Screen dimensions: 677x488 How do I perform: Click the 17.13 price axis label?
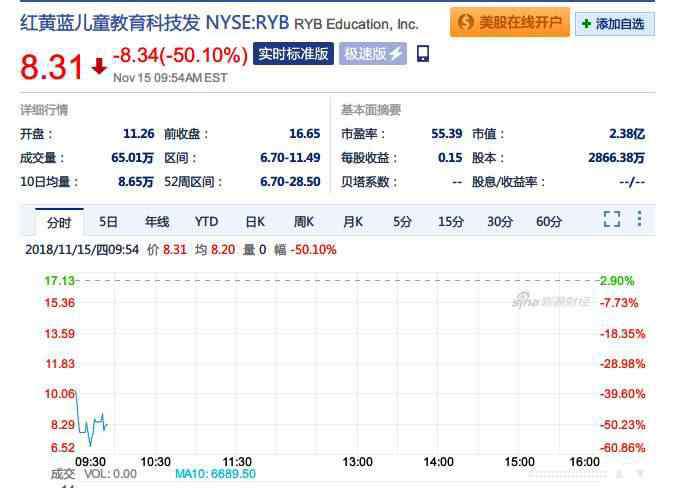pyautogui.click(x=60, y=281)
